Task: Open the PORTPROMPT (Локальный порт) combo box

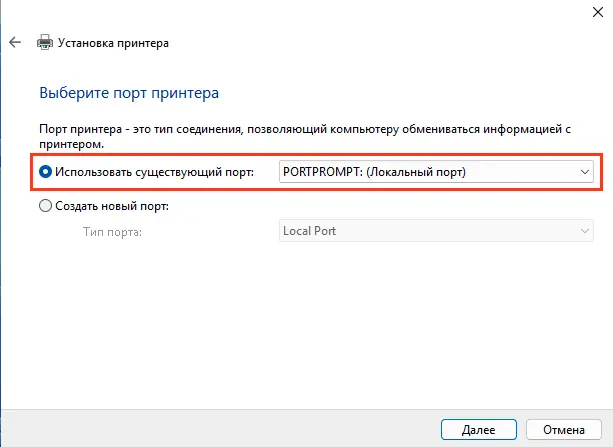Action: tap(436, 172)
